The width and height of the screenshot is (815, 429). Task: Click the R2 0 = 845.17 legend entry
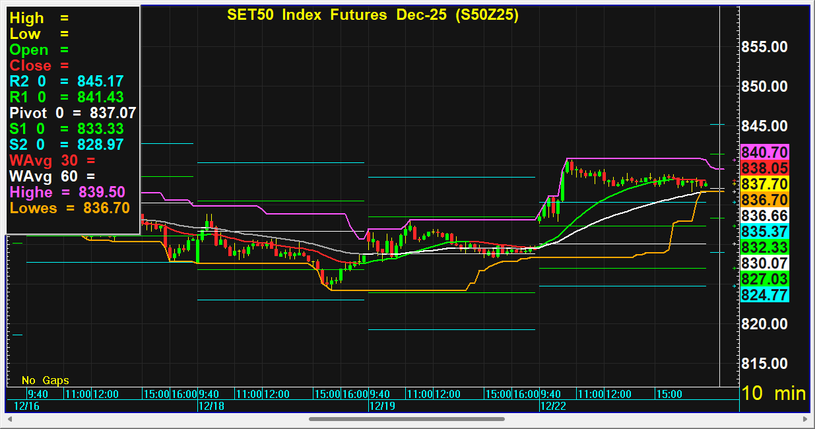pyautogui.click(x=67, y=81)
